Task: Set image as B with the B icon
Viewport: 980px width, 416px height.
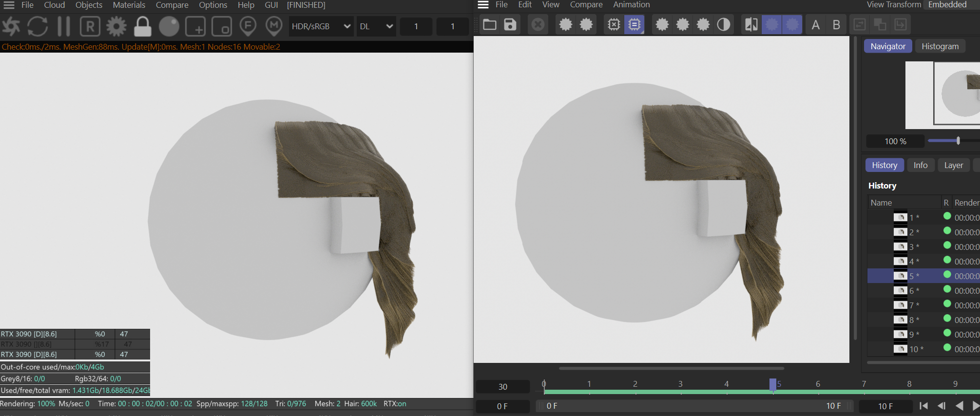Action: 836,24
